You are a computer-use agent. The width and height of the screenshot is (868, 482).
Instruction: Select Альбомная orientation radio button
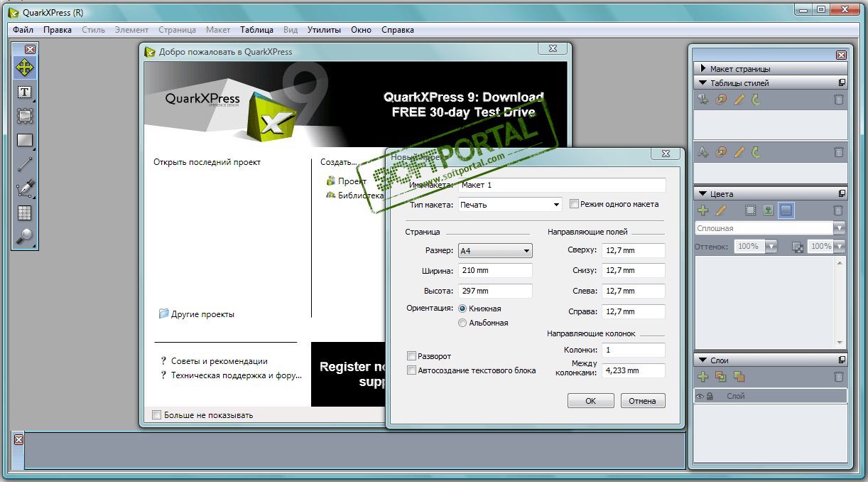coord(463,323)
